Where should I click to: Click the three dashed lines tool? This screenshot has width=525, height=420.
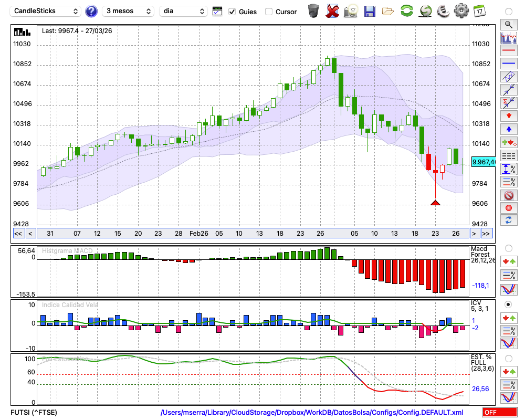click(509, 155)
